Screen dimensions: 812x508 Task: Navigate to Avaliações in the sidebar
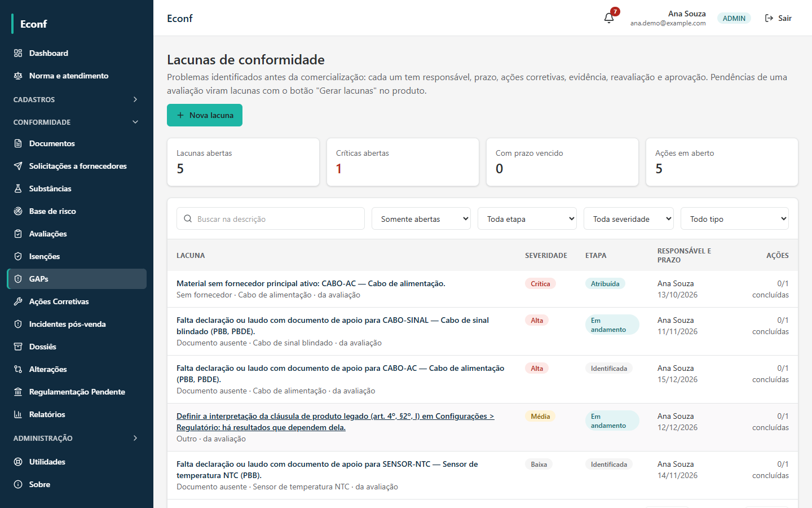tap(77, 234)
